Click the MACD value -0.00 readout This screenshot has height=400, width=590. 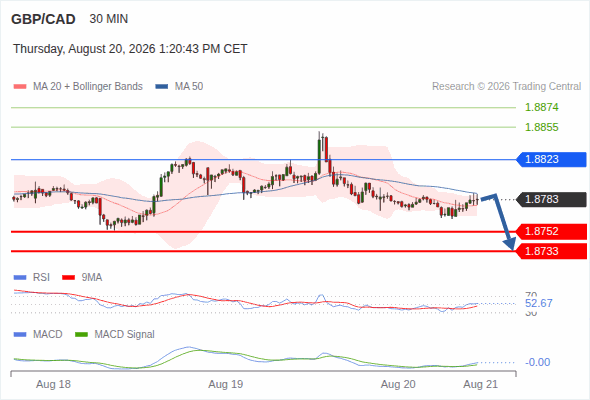pyautogui.click(x=538, y=362)
